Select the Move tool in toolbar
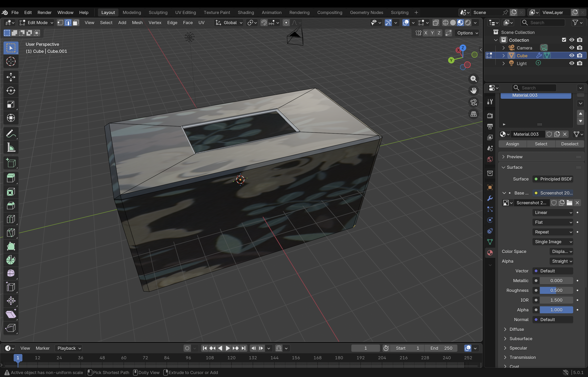This screenshot has width=588, height=377. 11,77
